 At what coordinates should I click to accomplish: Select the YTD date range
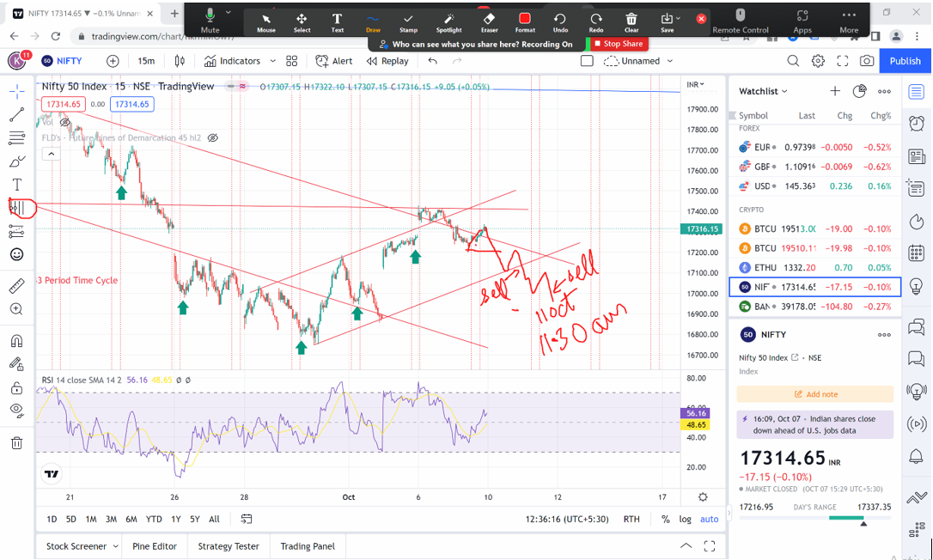(x=154, y=519)
